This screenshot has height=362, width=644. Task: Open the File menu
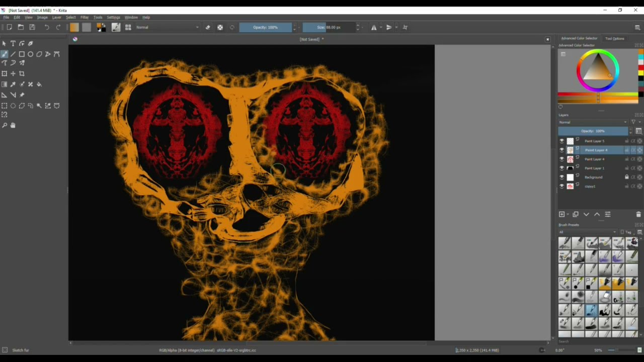coord(6,17)
